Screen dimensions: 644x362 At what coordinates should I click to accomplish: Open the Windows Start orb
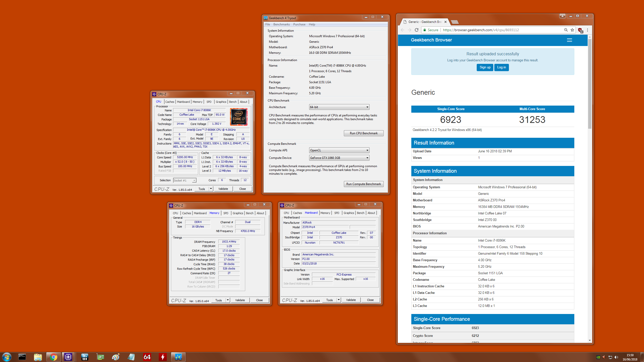pos(7,357)
